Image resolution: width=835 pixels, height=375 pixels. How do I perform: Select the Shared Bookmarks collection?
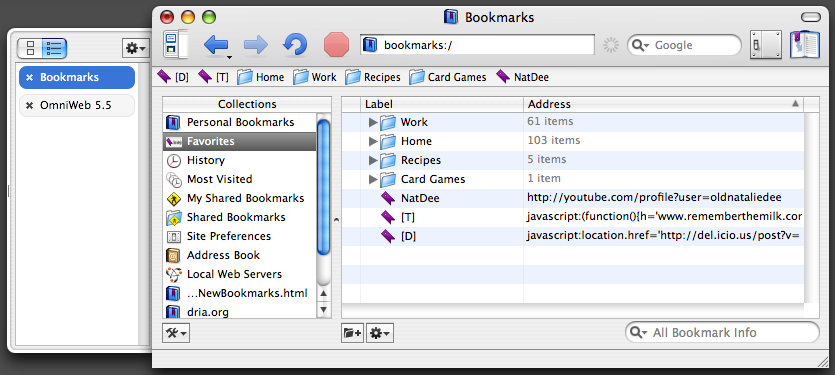coord(240,217)
